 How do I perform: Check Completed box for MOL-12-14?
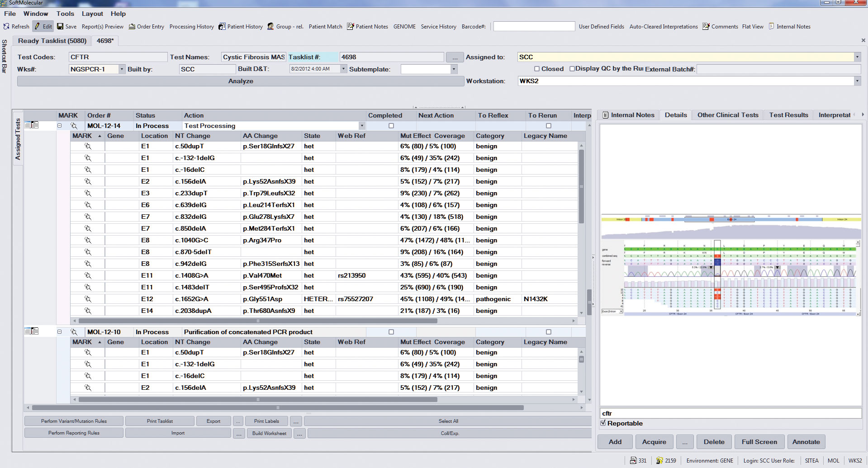(x=391, y=126)
